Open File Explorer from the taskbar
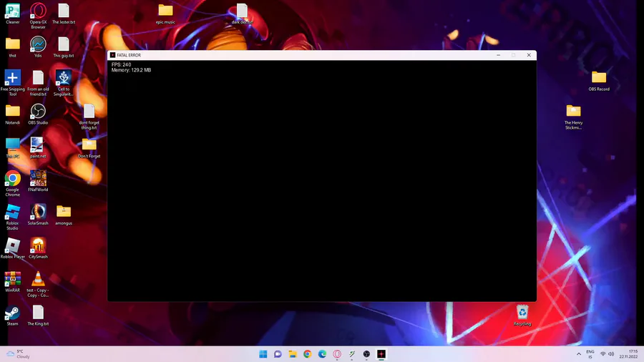 293,354
